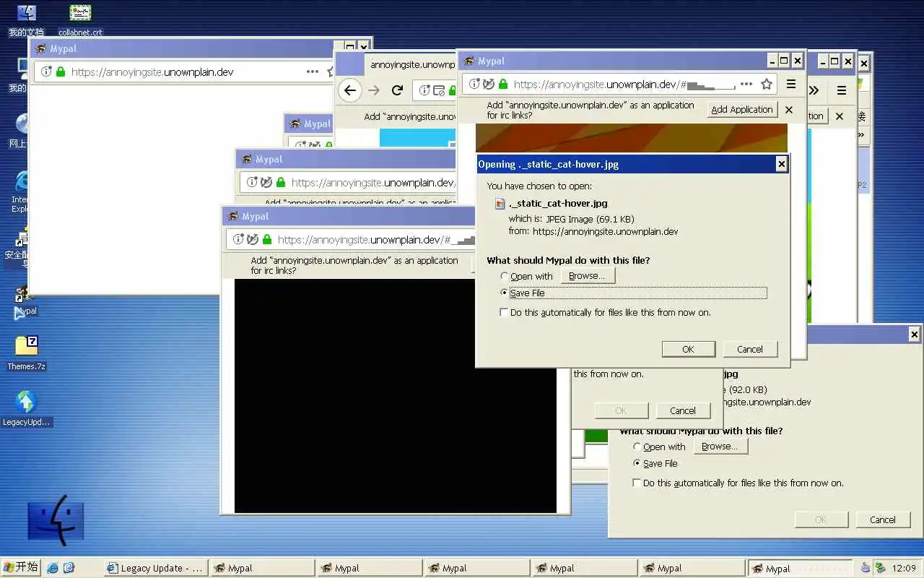Open the 开始 Start button
Screen dimensions: 924x578
[19, 567]
